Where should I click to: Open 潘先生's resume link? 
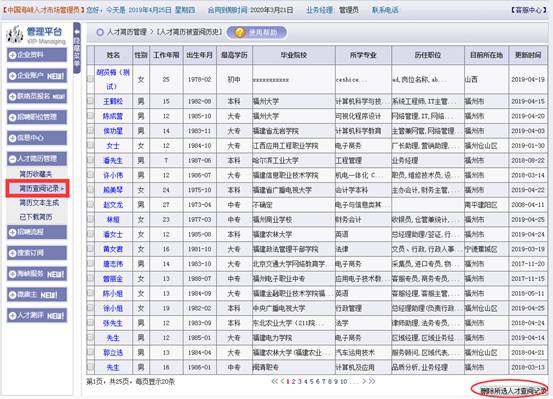tap(113, 161)
